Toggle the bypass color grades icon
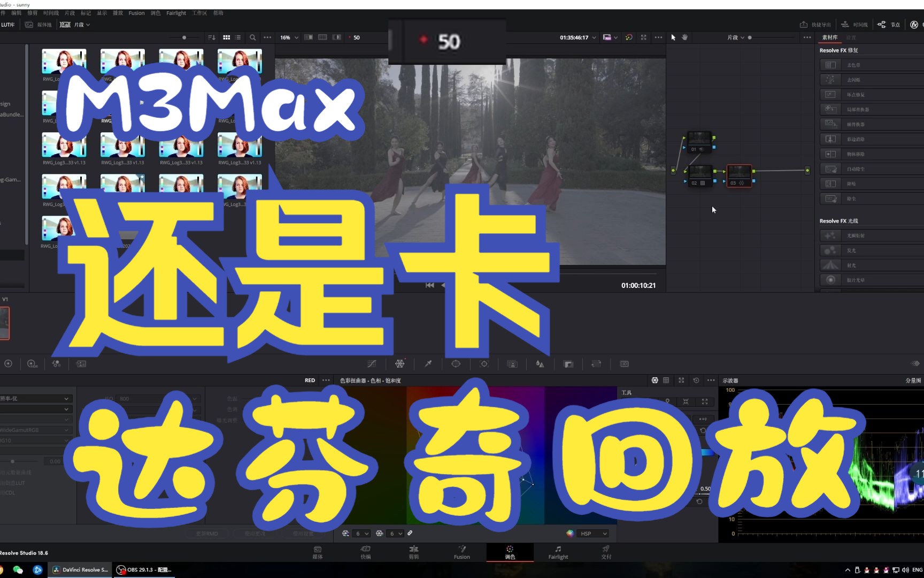924x578 pixels. pos(629,37)
